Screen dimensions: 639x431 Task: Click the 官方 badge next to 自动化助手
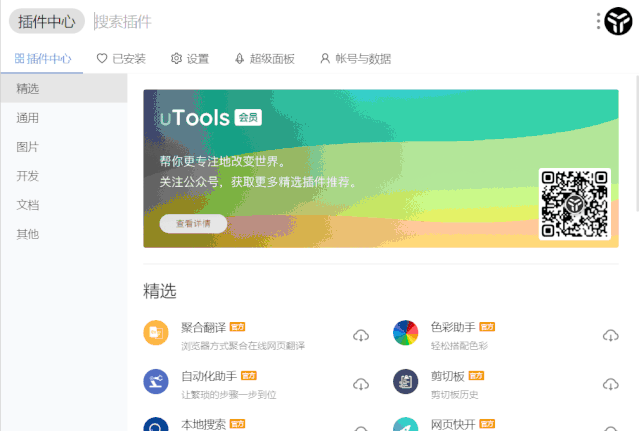coord(249,376)
